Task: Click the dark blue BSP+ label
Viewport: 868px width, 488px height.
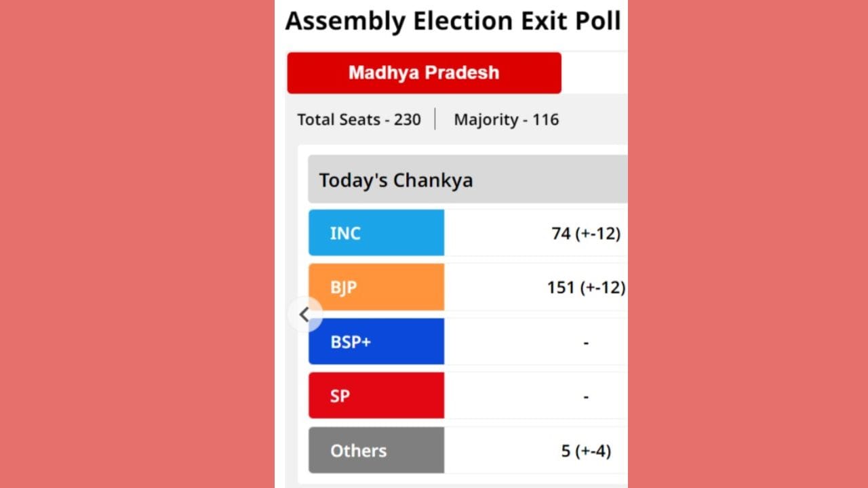Action: (376, 342)
